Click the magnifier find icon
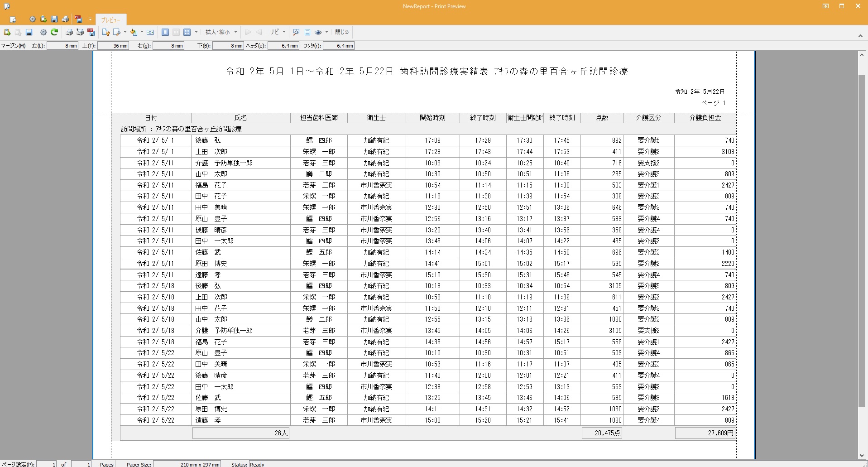 296,32
